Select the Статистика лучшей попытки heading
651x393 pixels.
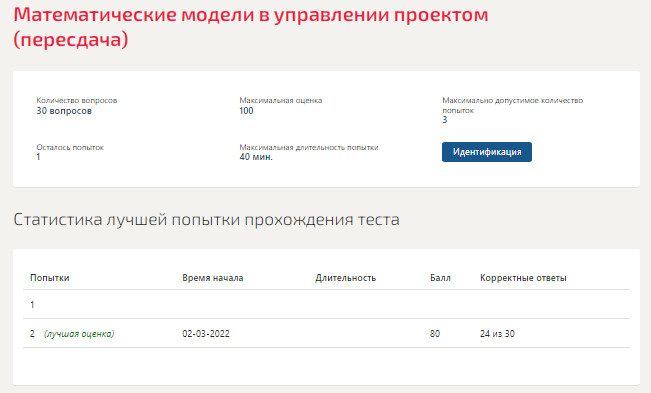tap(206, 220)
